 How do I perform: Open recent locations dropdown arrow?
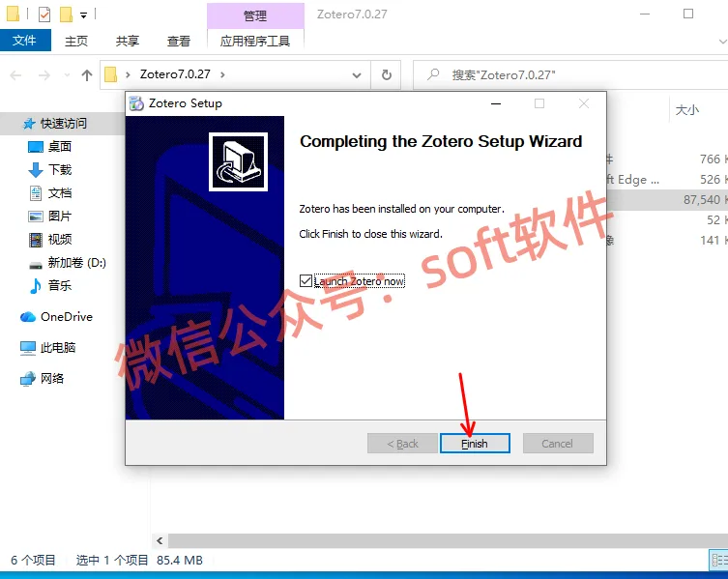pos(67,74)
